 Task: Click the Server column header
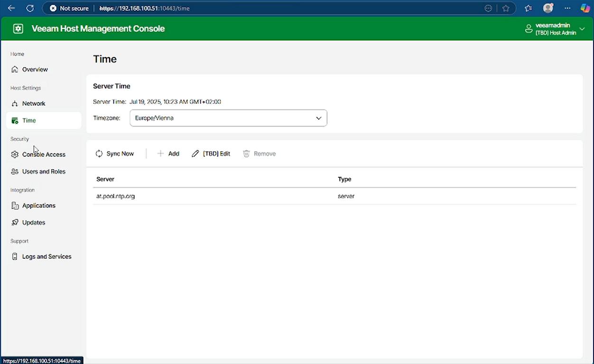(105, 179)
